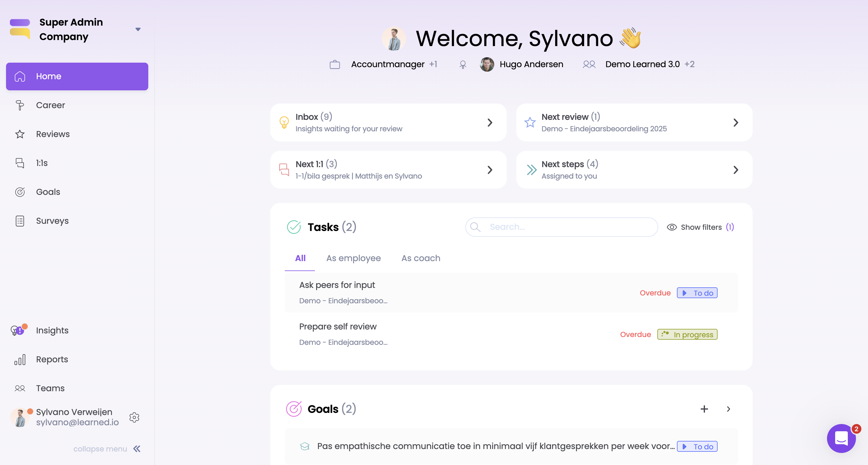Show task filters via eye icon
The width and height of the screenshot is (868, 465).
click(x=671, y=227)
